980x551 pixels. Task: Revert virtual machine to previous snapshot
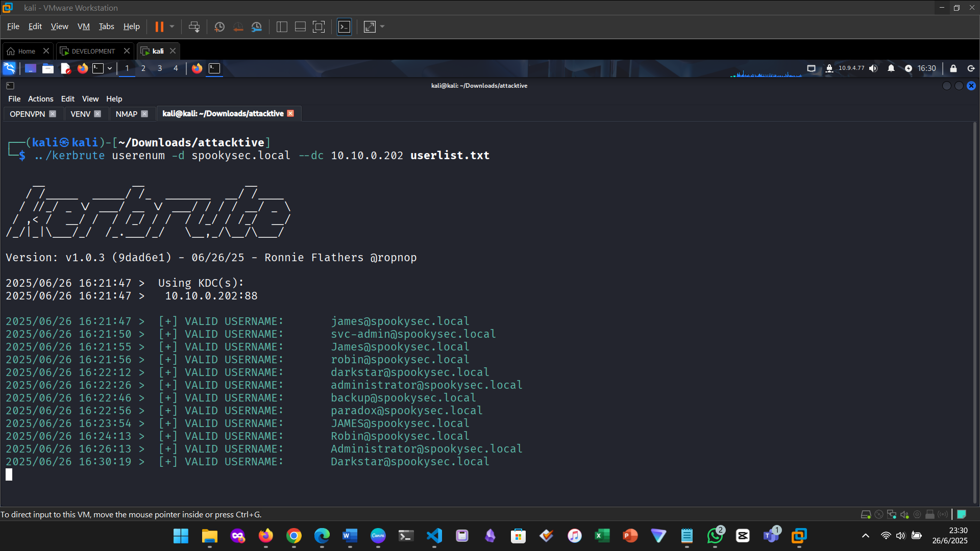point(238,27)
